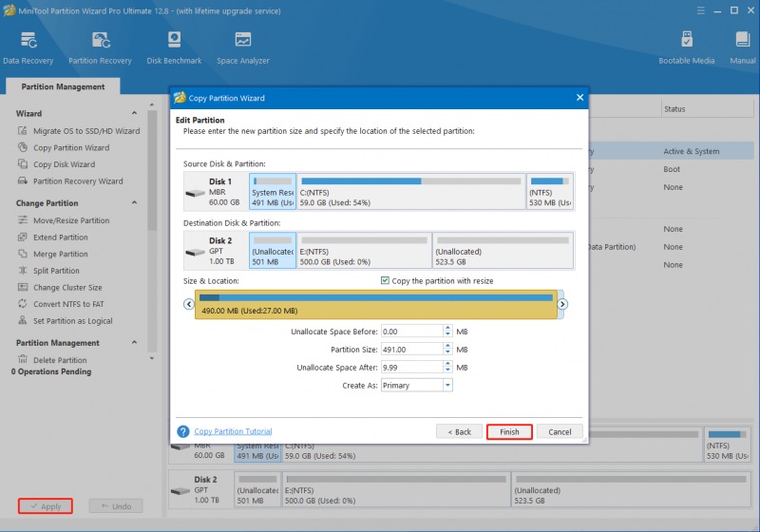Open Space Analyzer icon

point(243,40)
